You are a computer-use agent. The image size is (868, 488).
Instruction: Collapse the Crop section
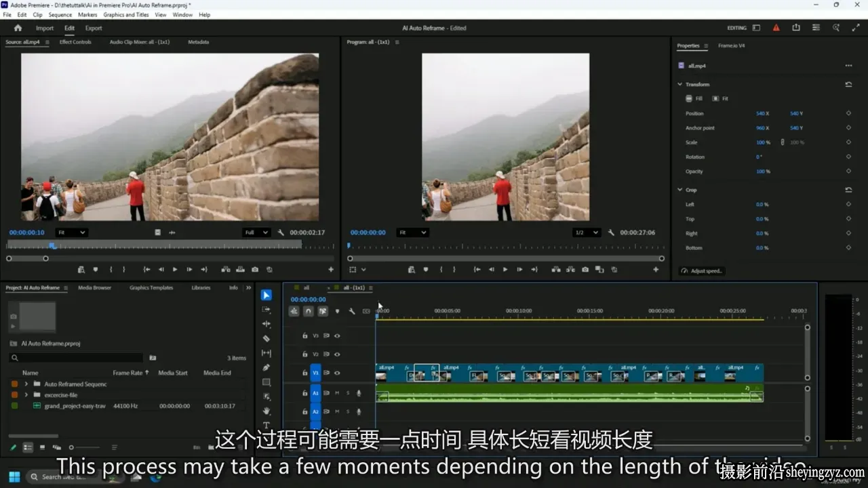[680, 190]
